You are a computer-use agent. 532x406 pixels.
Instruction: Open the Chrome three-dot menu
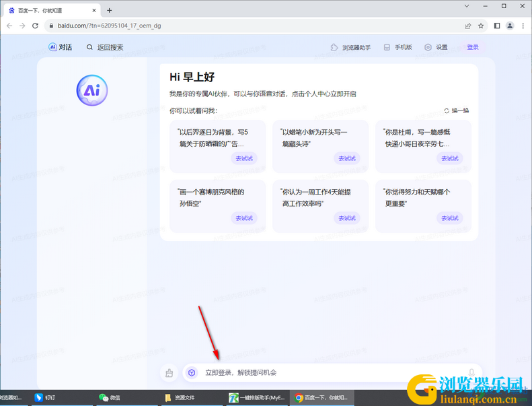click(x=523, y=26)
